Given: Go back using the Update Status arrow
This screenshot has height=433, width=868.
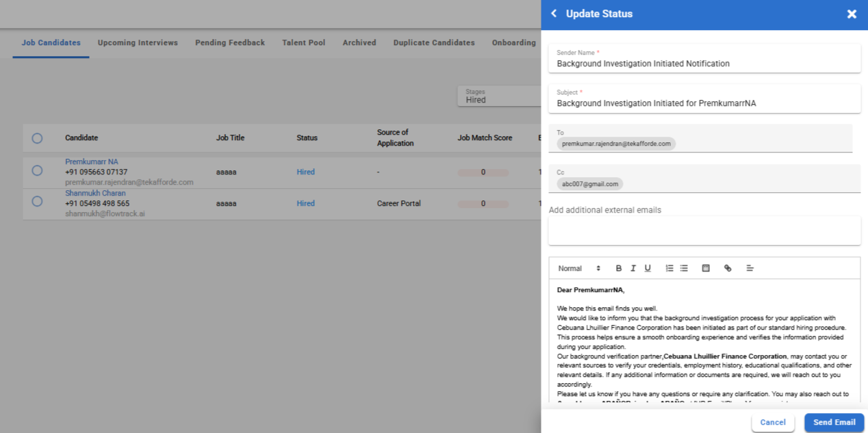Looking at the screenshot, I should click(x=554, y=14).
